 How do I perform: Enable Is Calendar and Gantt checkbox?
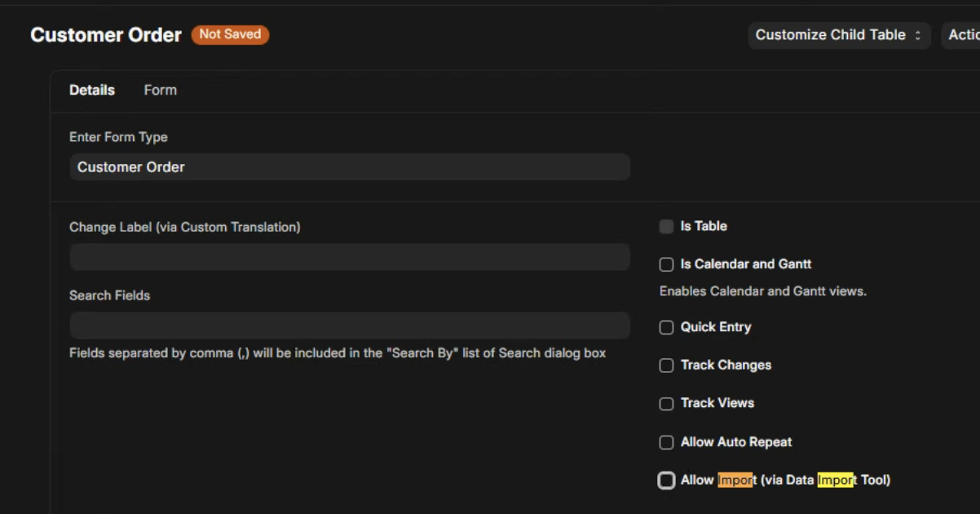(x=666, y=264)
